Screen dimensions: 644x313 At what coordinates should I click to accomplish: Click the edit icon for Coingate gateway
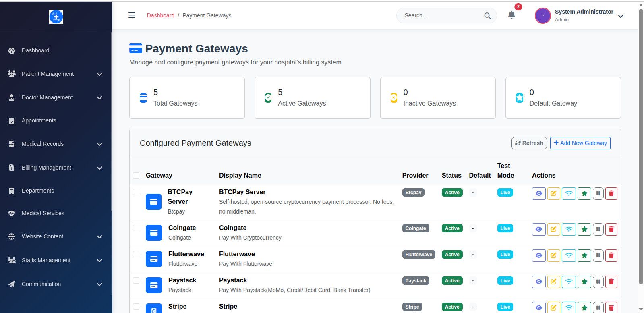[553, 229]
